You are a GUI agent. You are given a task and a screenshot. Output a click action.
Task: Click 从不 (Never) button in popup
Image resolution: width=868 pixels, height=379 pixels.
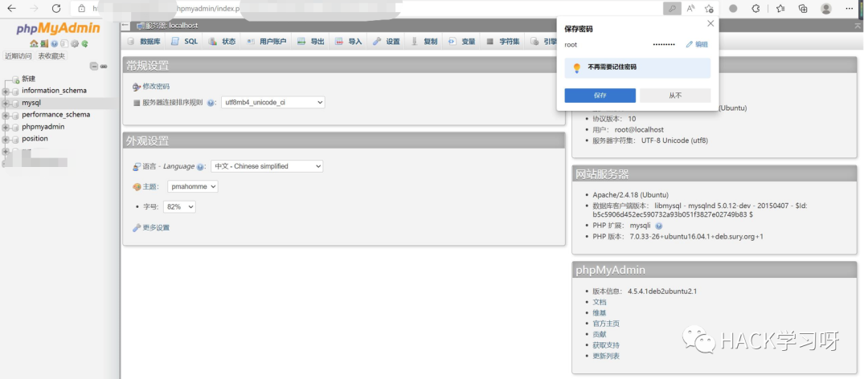[x=675, y=96]
